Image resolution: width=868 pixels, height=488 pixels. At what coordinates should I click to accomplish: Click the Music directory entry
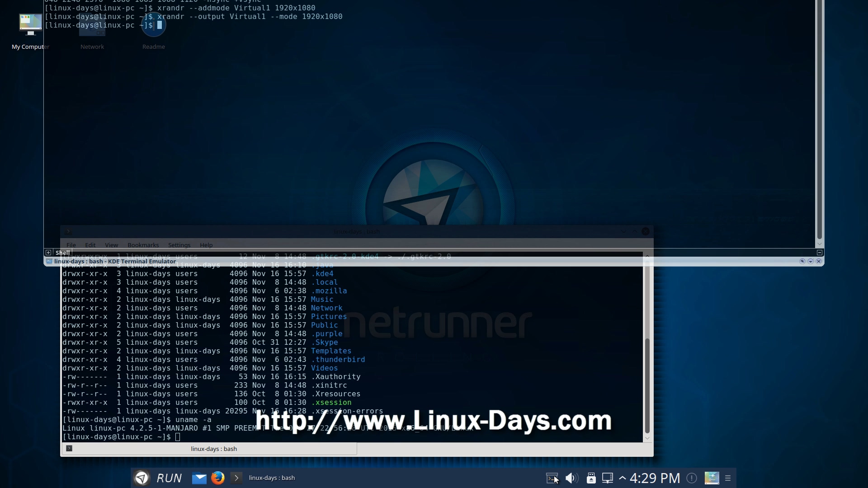(322, 300)
